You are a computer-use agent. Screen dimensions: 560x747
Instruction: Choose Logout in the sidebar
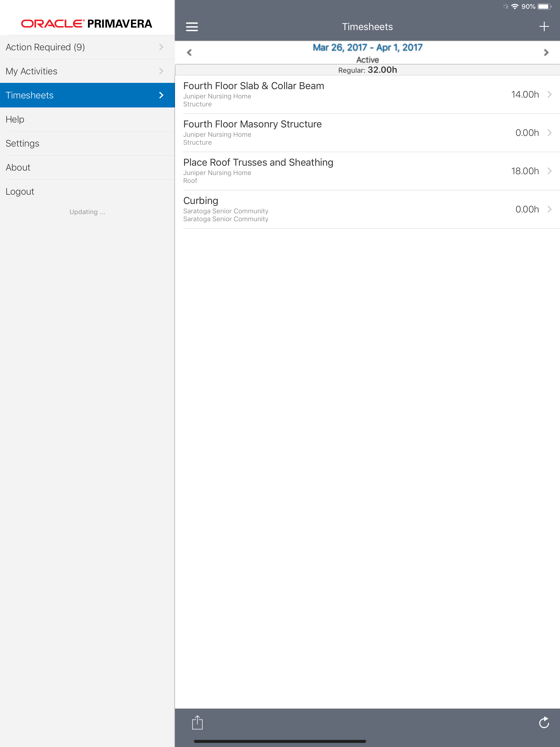[87, 191]
